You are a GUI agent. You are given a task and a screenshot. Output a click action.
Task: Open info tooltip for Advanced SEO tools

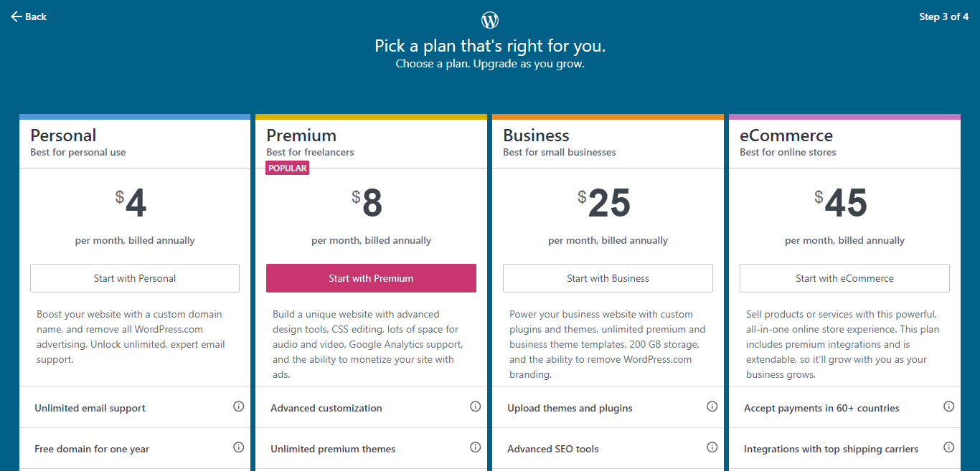tap(712, 447)
